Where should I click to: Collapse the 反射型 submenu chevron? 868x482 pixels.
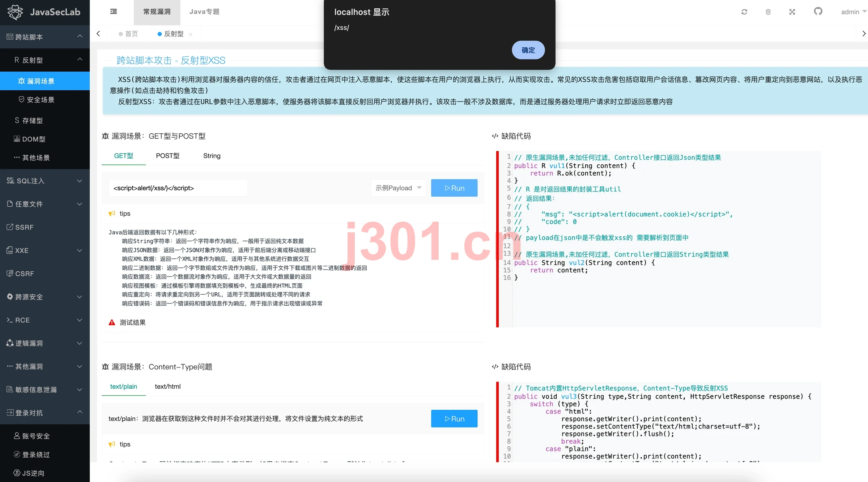point(80,60)
